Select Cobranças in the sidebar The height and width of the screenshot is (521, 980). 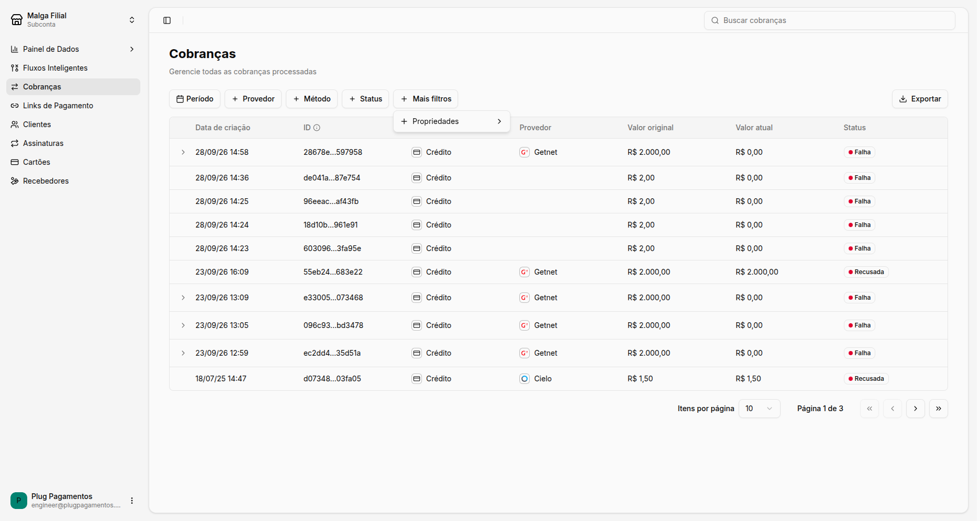pyautogui.click(x=73, y=87)
